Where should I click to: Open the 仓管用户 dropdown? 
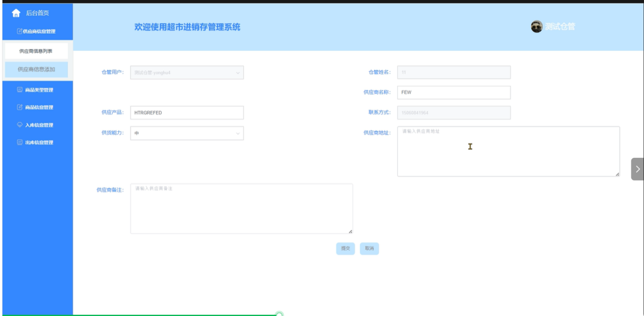[187, 72]
